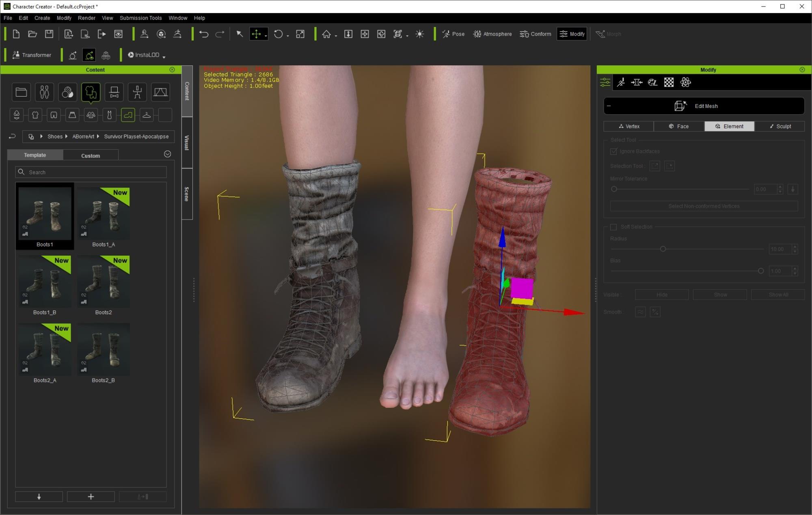Select the Shirt subcategory icon

click(35, 115)
